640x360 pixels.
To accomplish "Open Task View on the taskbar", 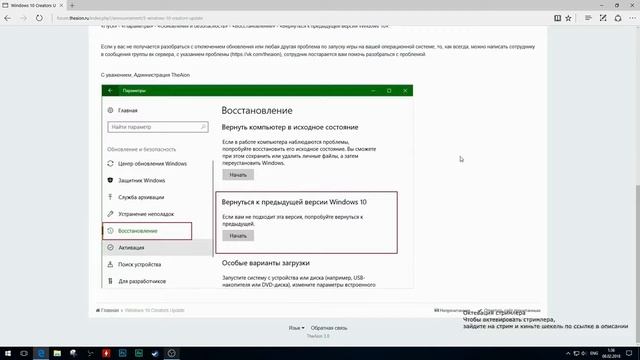I will tap(24, 353).
